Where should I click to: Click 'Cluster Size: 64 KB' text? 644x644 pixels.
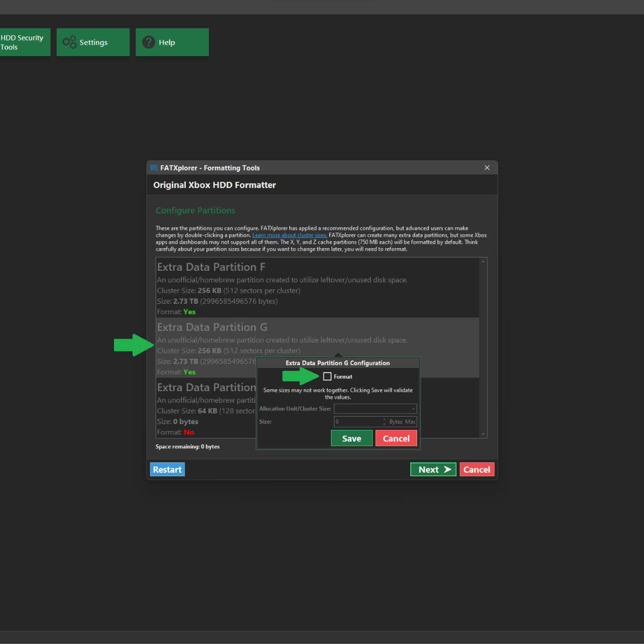click(187, 411)
